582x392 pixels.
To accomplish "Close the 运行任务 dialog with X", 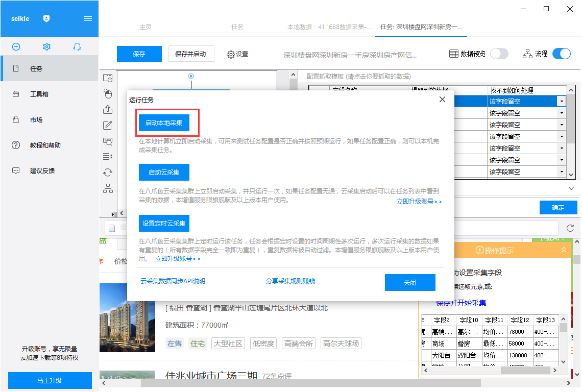I will click(442, 100).
